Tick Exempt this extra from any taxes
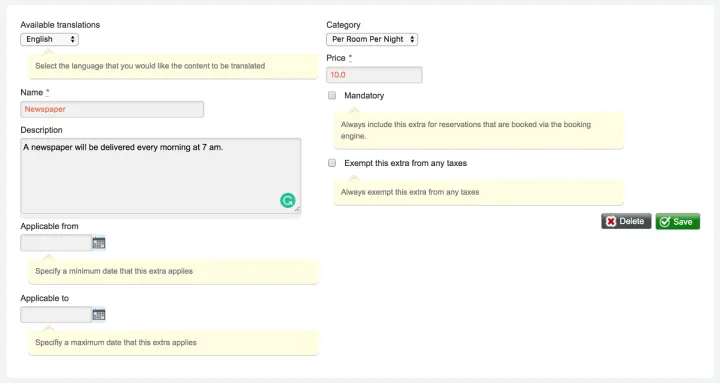720x383 pixels. tap(332, 163)
